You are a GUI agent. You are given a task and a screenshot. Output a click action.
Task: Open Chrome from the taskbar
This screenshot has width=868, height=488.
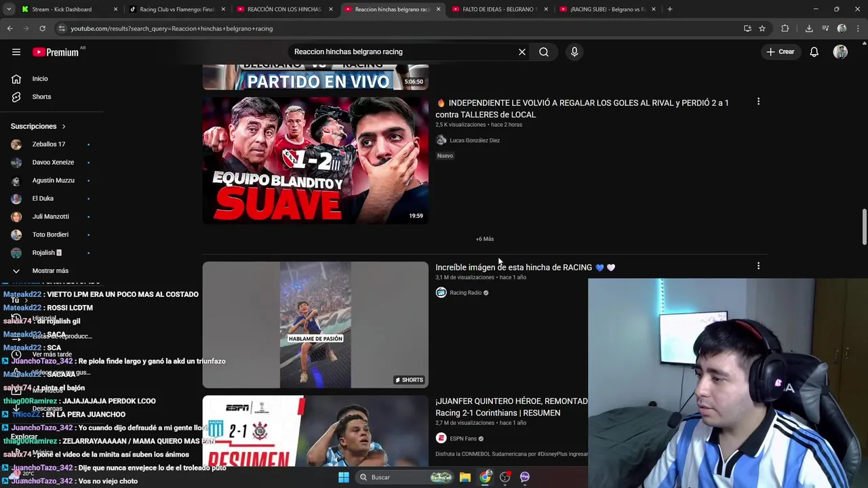(x=485, y=477)
